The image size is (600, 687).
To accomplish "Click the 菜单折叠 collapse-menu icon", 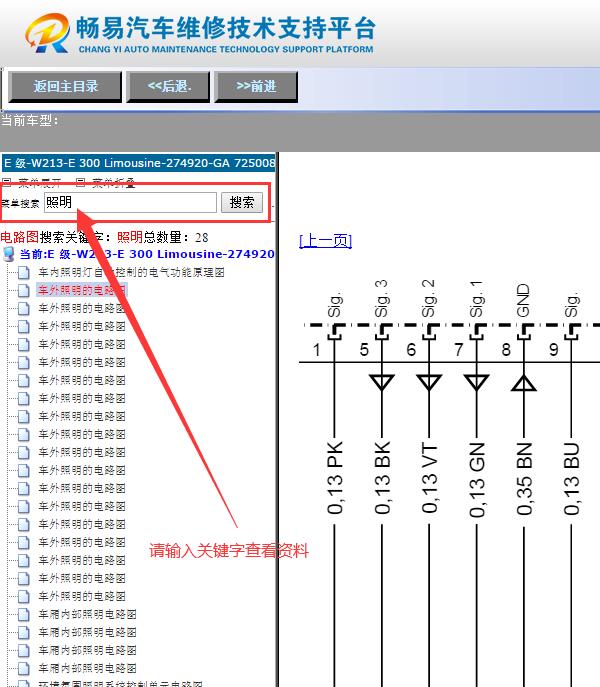I will [81, 182].
